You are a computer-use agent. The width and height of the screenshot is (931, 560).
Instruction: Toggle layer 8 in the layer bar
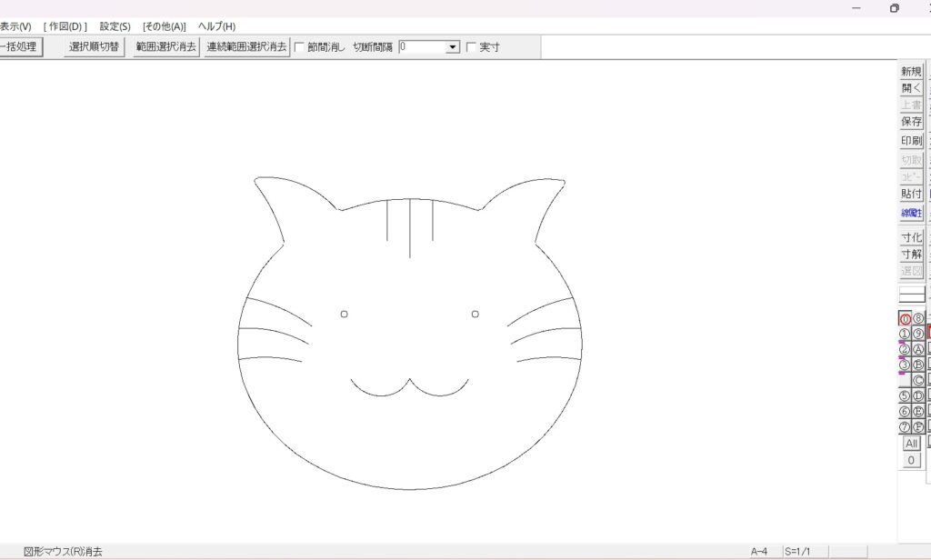918,319
